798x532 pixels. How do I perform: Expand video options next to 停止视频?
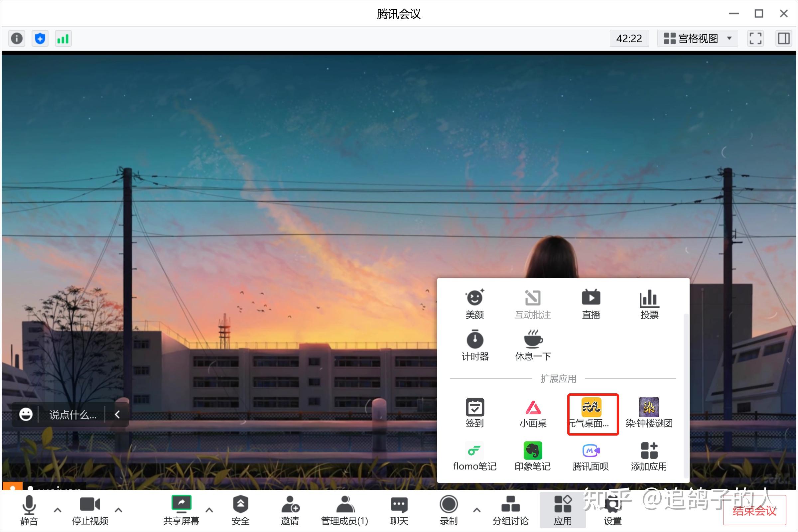click(118, 510)
